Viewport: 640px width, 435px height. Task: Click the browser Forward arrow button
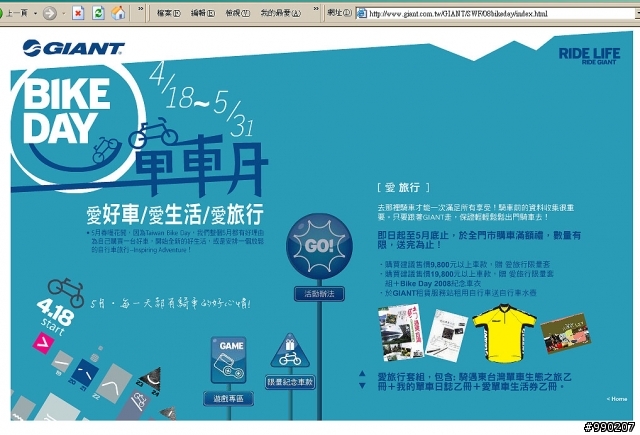pyautogui.click(x=49, y=13)
